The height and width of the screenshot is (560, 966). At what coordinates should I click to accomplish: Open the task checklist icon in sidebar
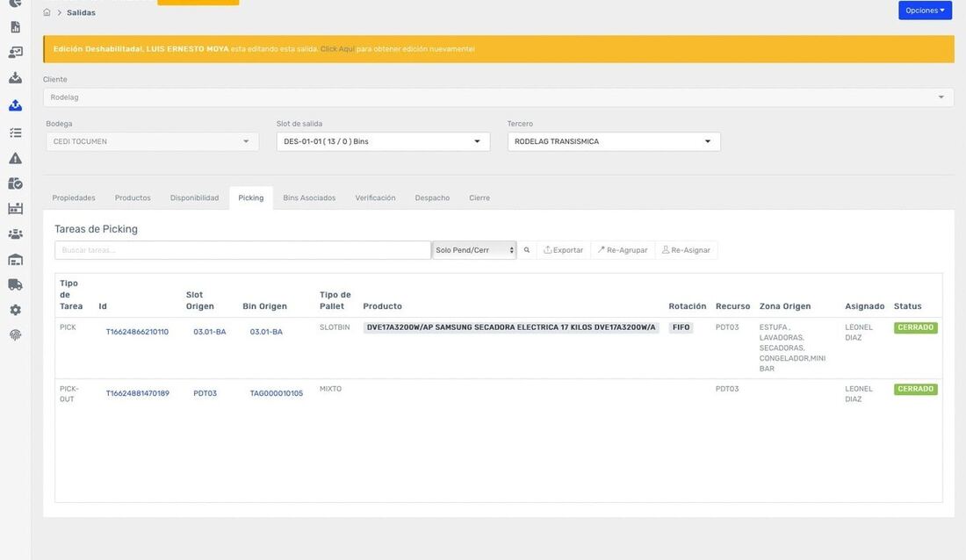pos(16,133)
